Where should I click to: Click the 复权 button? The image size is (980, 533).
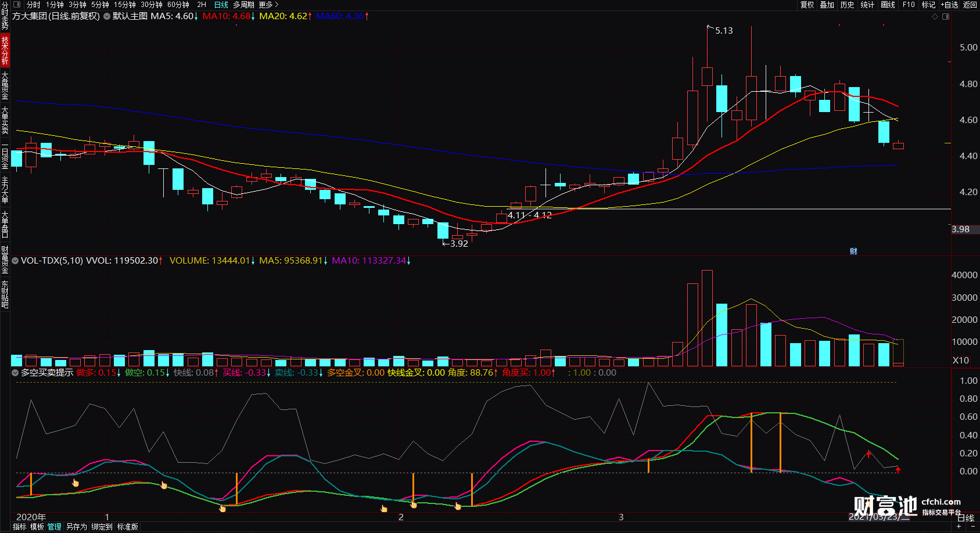point(807,5)
